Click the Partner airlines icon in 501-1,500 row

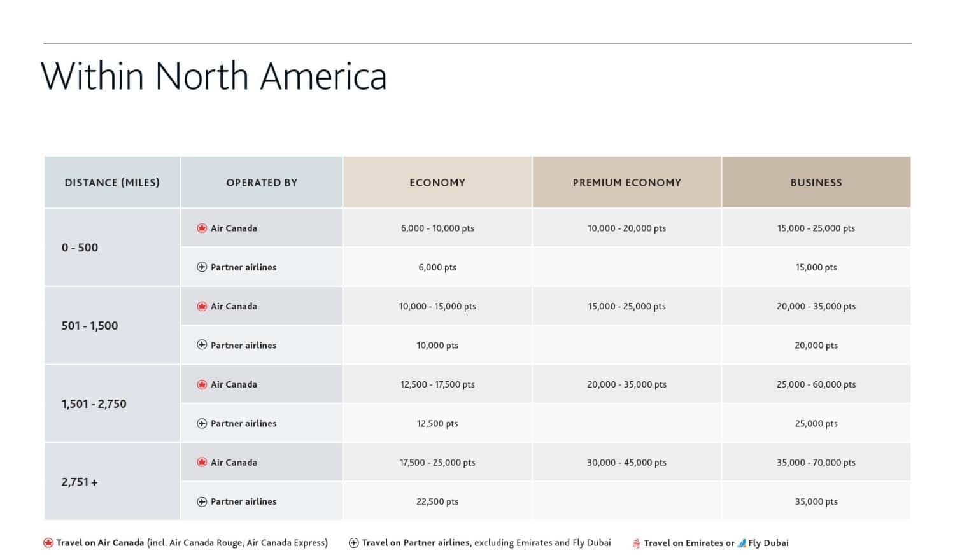[x=202, y=345]
